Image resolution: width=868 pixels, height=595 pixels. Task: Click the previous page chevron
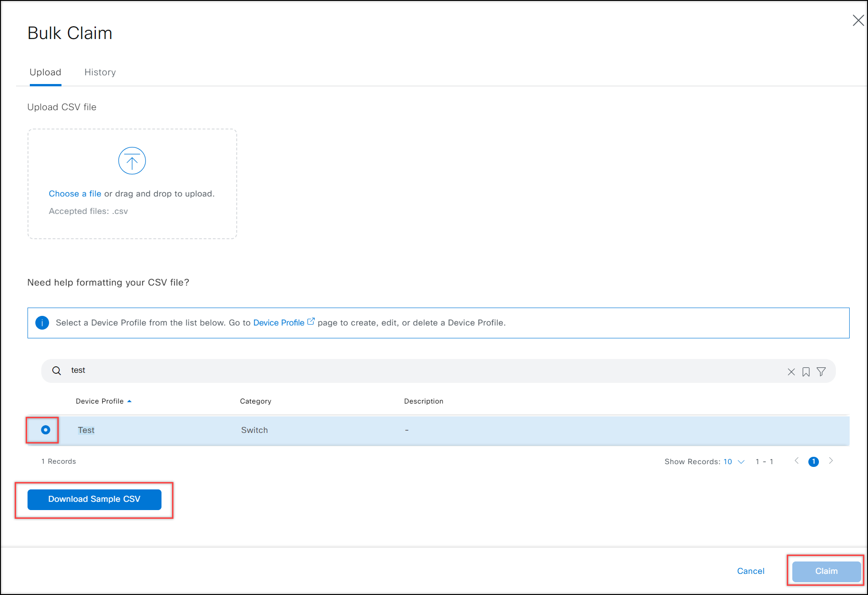pyautogui.click(x=796, y=461)
